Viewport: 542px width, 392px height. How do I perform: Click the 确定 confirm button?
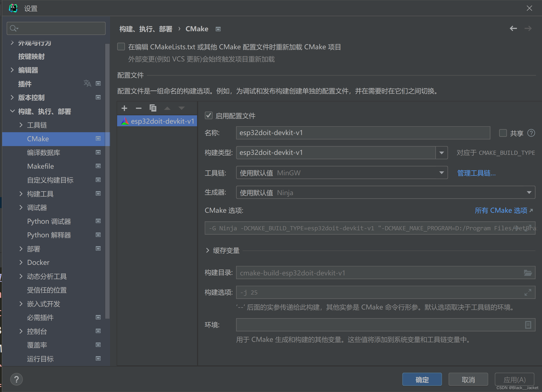[422, 379]
